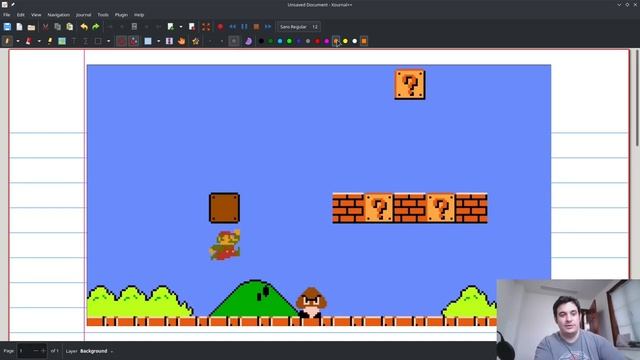Click the vertical scrollbar on the right
This screenshot has height=360, width=640.
[637, 98]
